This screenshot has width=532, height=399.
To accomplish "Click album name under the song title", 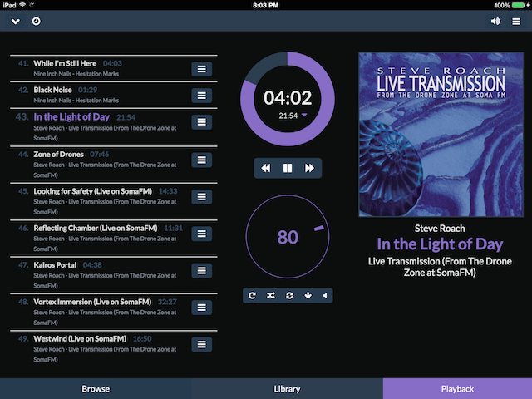I will pyautogui.click(x=440, y=267).
